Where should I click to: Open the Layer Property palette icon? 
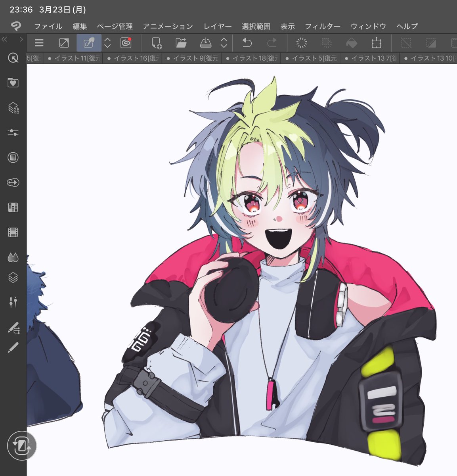[x=13, y=107]
